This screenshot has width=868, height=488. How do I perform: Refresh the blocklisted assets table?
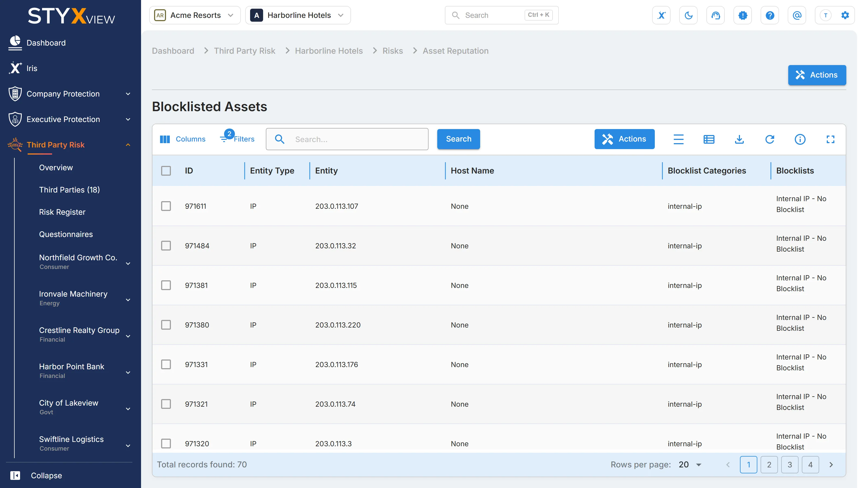tap(770, 139)
